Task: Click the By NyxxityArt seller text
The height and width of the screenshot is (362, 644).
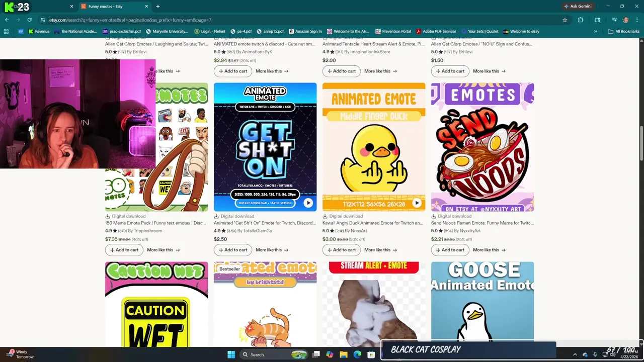Action: pos(467,231)
